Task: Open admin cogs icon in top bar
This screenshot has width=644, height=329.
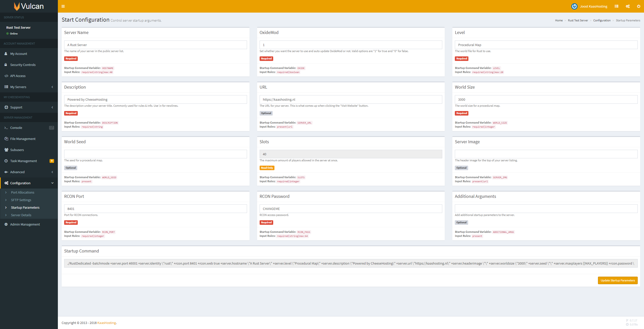Action: point(628,6)
